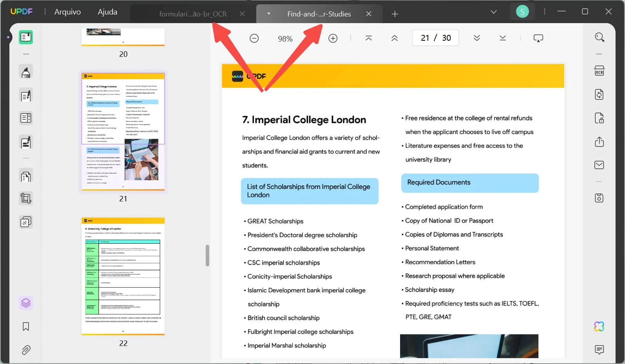
Task: Click Fulbright Imperial college scholarships line
Action: pyautogui.click(x=299, y=331)
